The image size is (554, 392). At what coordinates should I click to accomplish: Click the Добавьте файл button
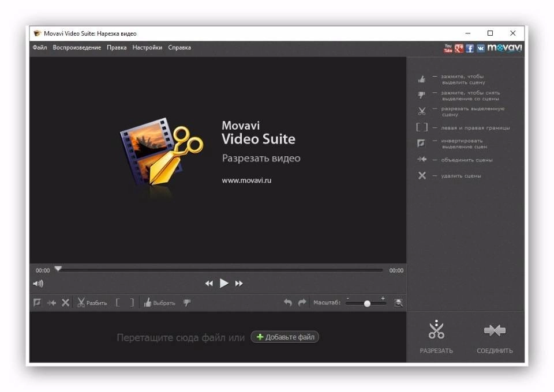click(285, 337)
